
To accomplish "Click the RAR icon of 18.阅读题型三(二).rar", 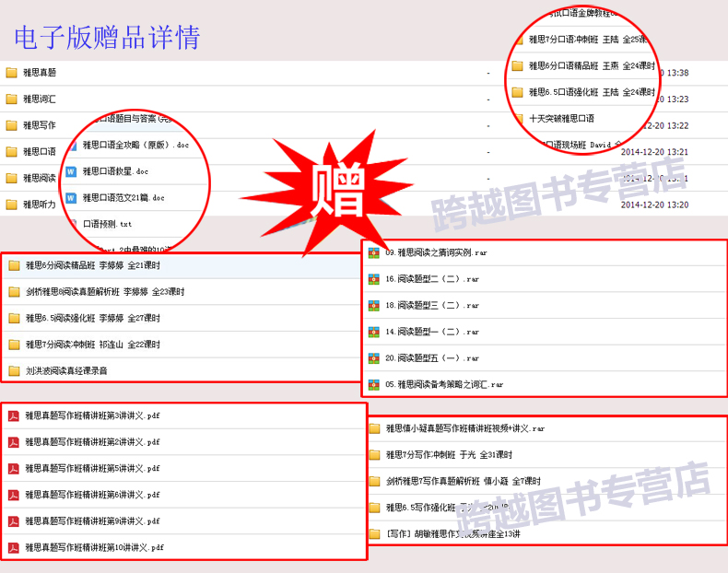I will click(374, 306).
